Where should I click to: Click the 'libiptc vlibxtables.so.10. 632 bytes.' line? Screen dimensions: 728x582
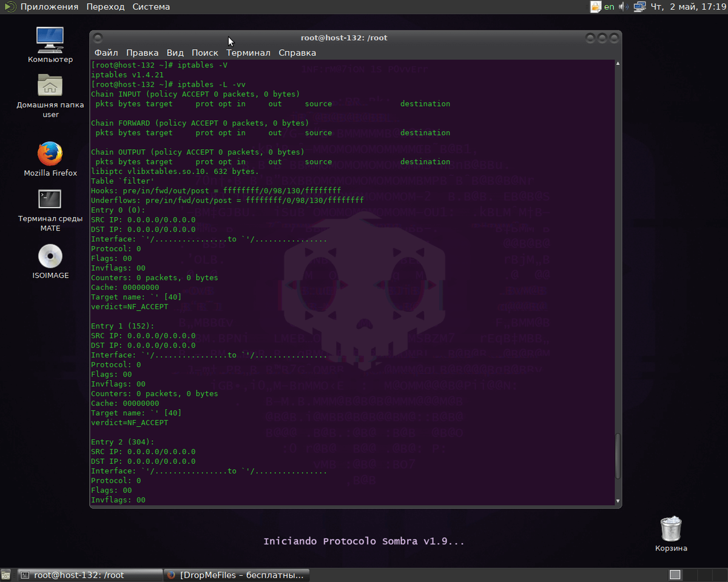click(x=175, y=172)
